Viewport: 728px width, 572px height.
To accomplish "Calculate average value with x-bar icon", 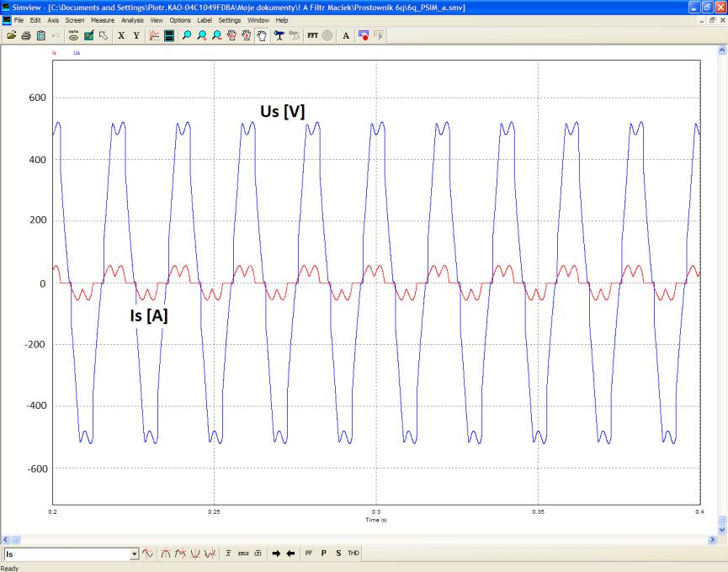I will tap(228, 553).
